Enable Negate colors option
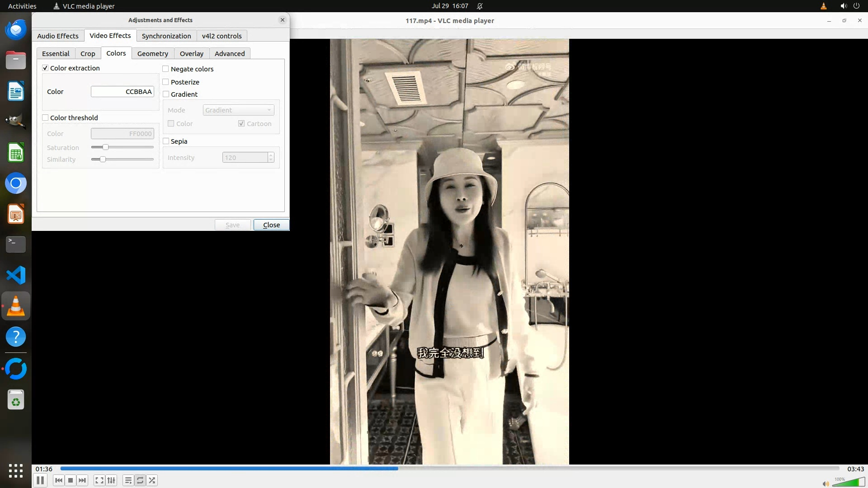Image resolution: width=868 pixels, height=488 pixels. tap(166, 69)
